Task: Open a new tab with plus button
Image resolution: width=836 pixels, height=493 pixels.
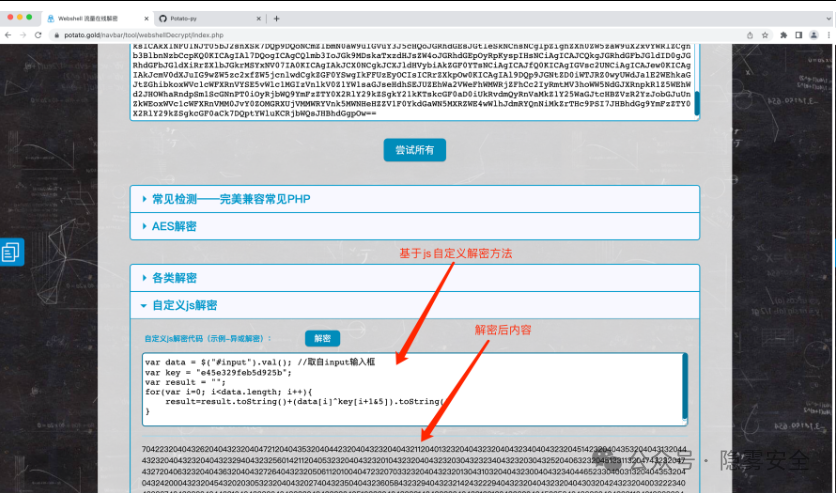Action: [x=276, y=19]
